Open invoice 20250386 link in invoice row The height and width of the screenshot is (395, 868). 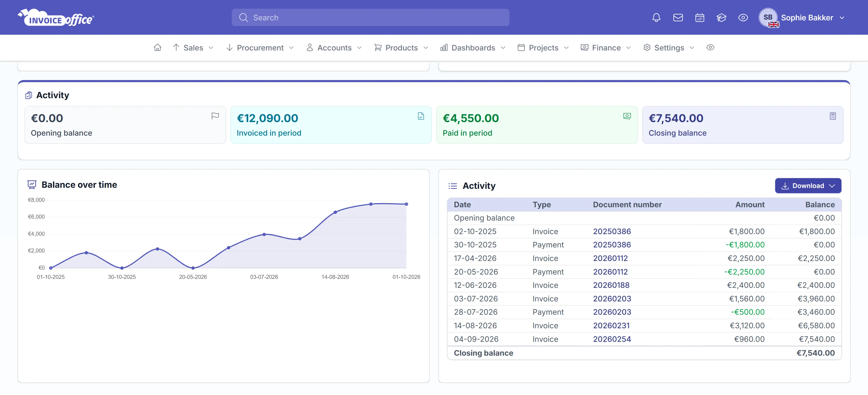pyautogui.click(x=612, y=231)
